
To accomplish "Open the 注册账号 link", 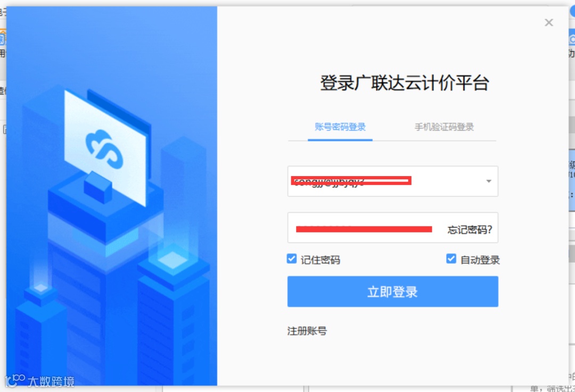I will (x=307, y=331).
